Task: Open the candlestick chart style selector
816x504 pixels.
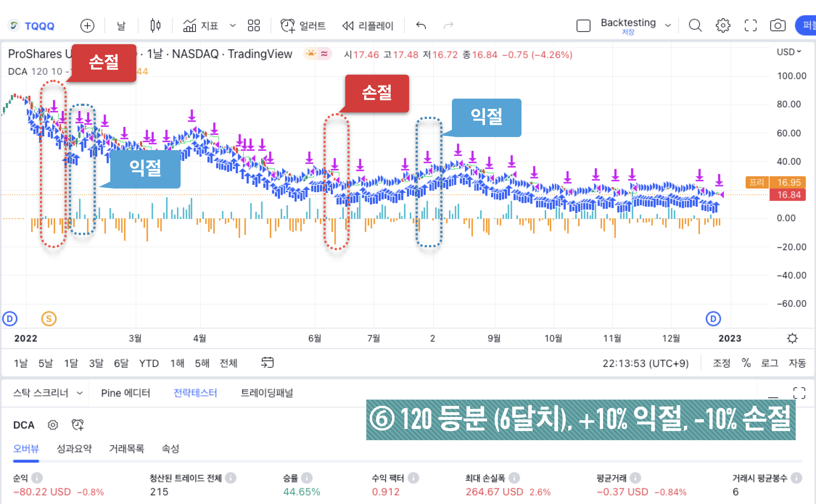Action: (x=155, y=25)
